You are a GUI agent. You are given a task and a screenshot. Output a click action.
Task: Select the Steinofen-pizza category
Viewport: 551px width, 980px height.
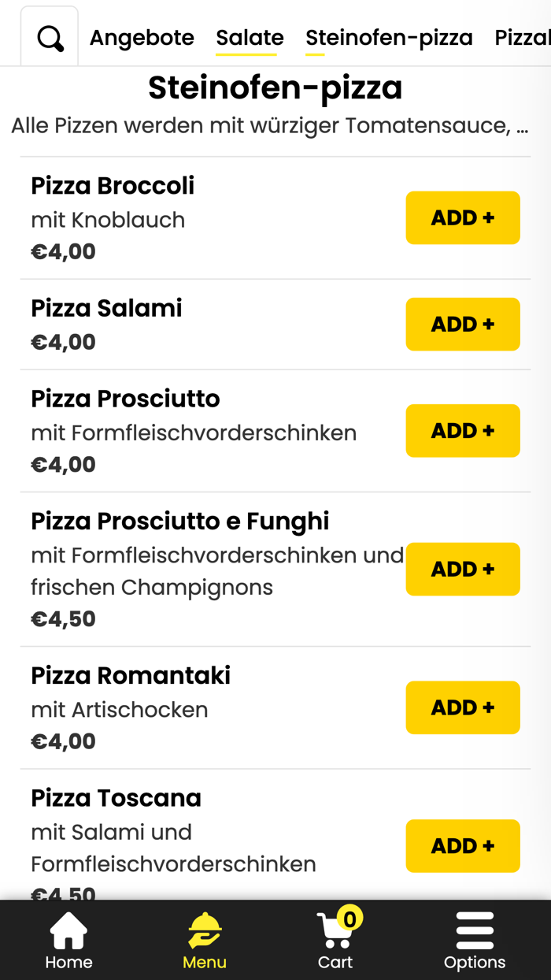(389, 36)
